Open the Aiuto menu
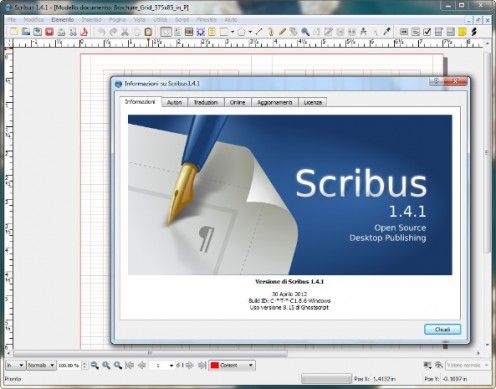The image size is (496, 389). [x=231, y=20]
